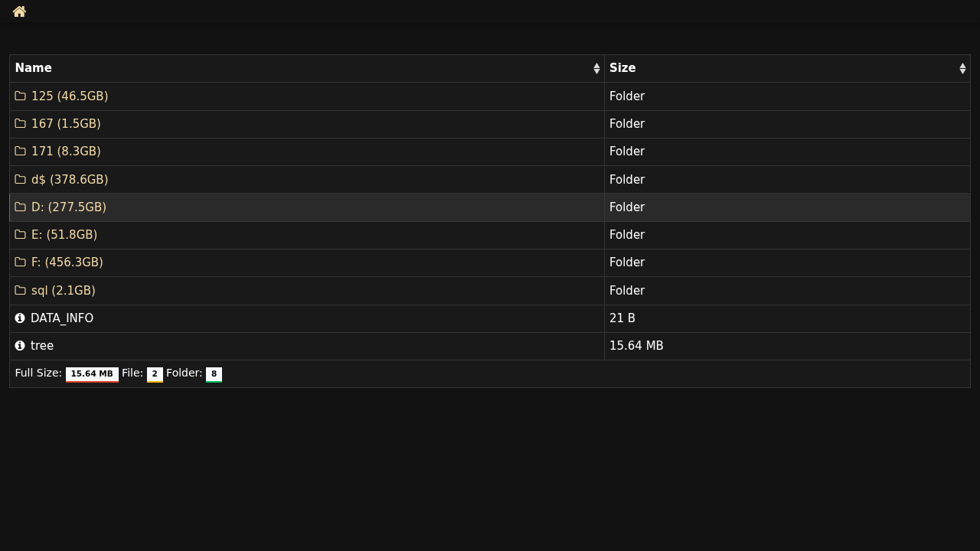
Task: Open the F: (456.3GB) folder
Action: [67, 262]
